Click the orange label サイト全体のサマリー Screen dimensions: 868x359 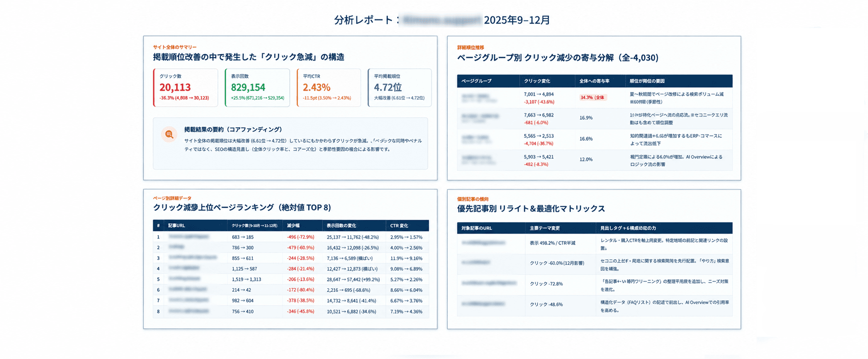point(174,47)
